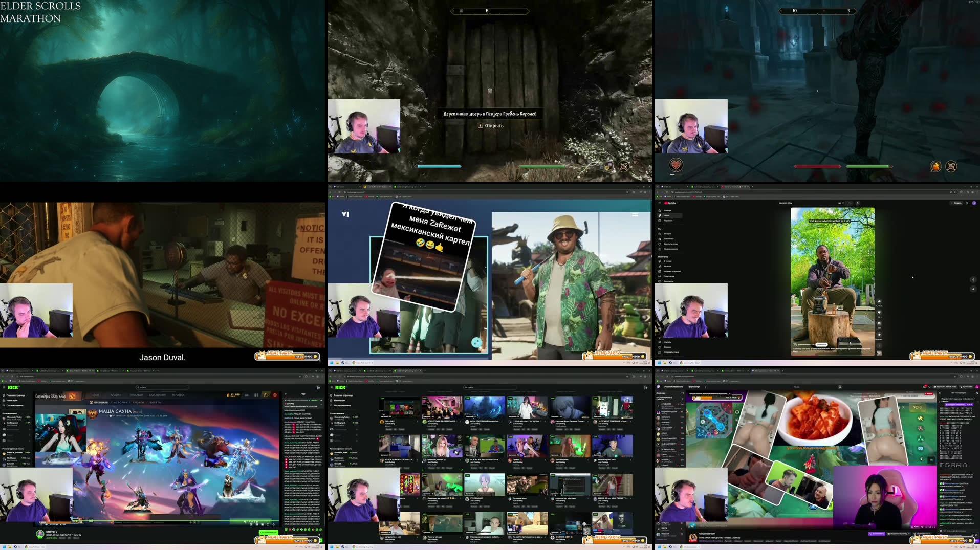Open Главная in YouTube sidebar

coord(667,210)
